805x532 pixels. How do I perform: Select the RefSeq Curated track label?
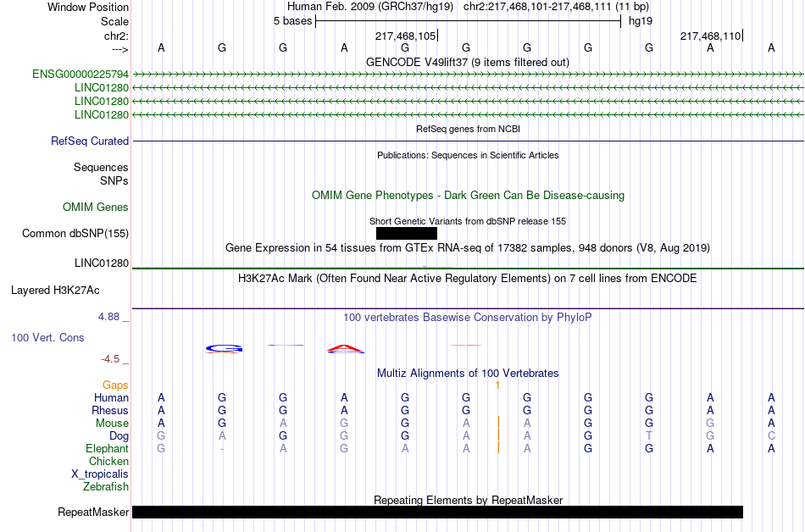[x=89, y=141]
